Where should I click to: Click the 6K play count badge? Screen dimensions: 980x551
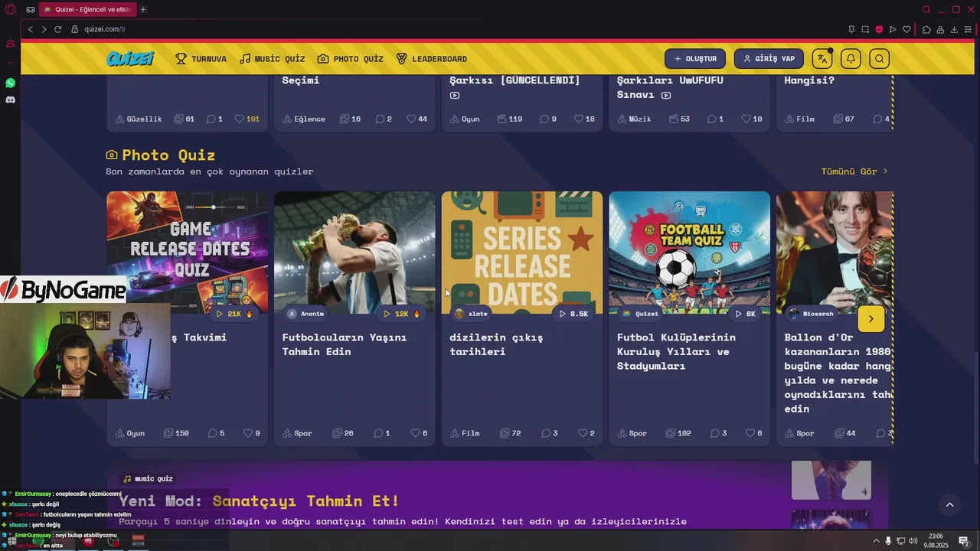click(744, 314)
